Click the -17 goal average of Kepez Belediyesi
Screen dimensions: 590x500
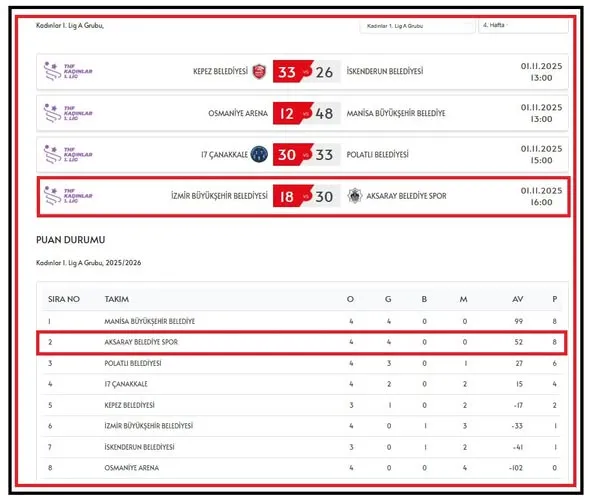click(x=517, y=405)
